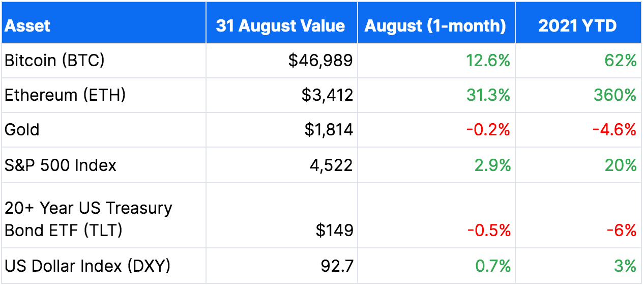Click the August (1-month) column header
This screenshot has height=286, width=644.
click(436, 23)
